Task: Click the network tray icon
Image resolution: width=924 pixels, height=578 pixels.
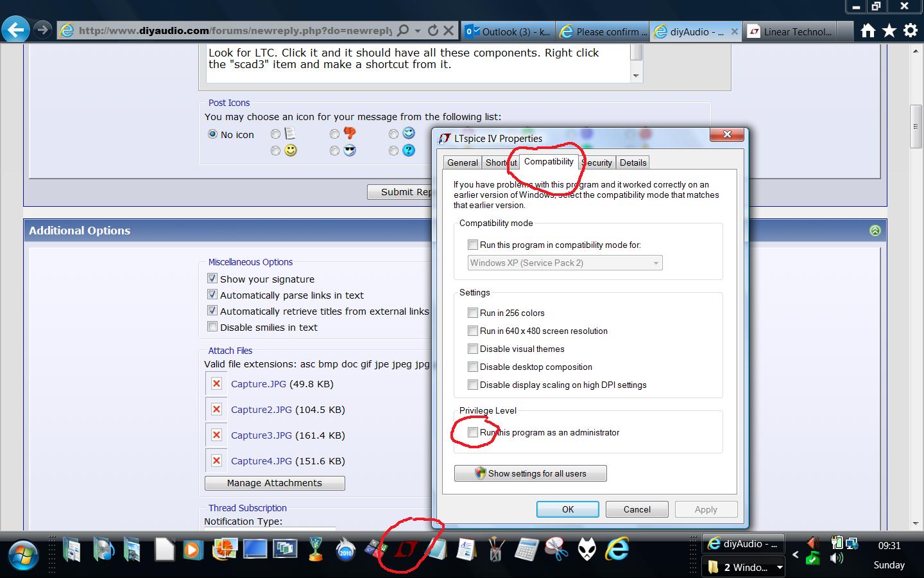Action: [852, 543]
